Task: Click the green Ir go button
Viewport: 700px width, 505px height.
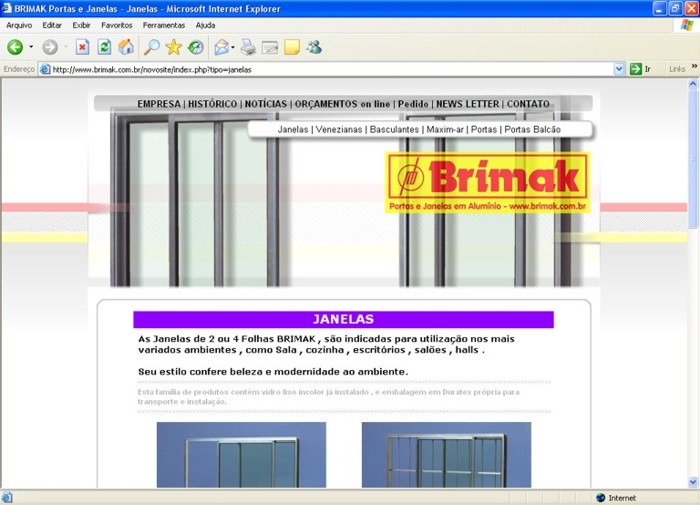Action: 640,69
